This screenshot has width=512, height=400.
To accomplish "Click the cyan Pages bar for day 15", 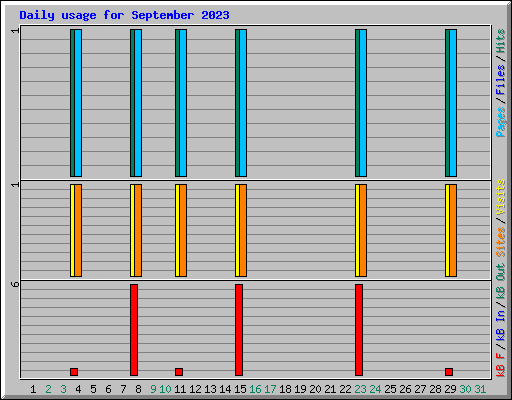I will point(243,103).
